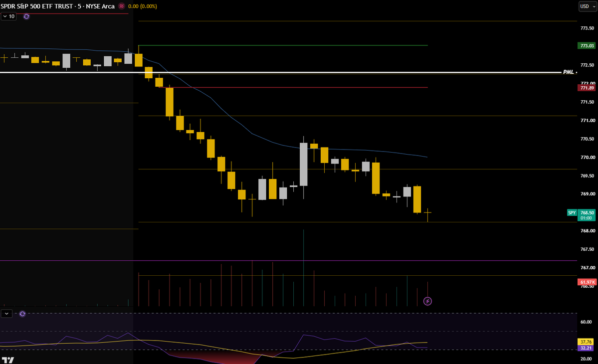The height and width of the screenshot is (364, 598).
Task: Click the pink data status icon beside NYSE Arca
Action: 122,6
